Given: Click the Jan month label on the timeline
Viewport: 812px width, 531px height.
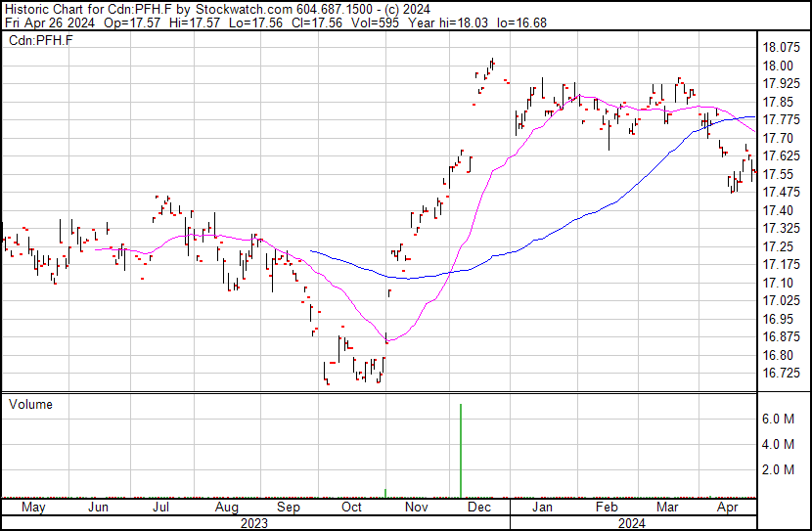Looking at the screenshot, I should click(x=542, y=508).
